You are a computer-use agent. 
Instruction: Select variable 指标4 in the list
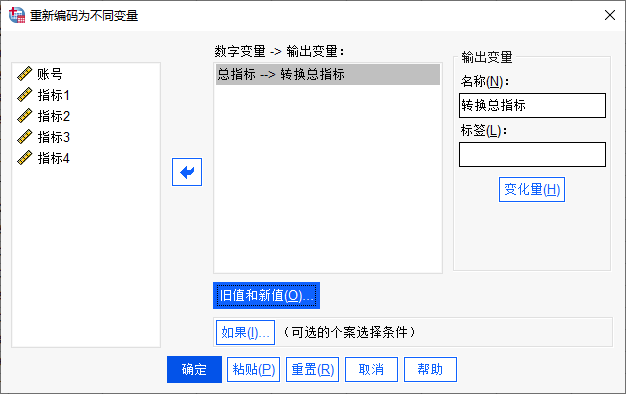click(x=53, y=158)
